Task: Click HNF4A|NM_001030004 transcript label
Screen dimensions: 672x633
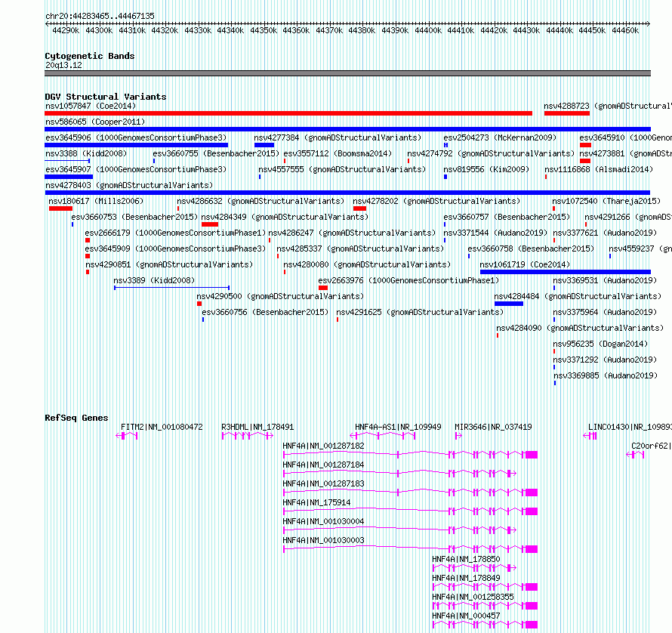Action: (x=324, y=521)
